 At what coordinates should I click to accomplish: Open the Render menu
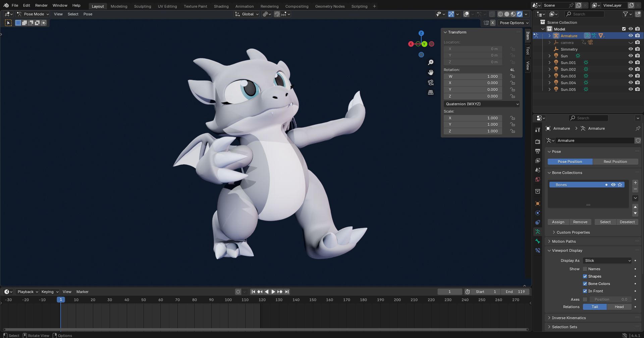pos(41,5)
